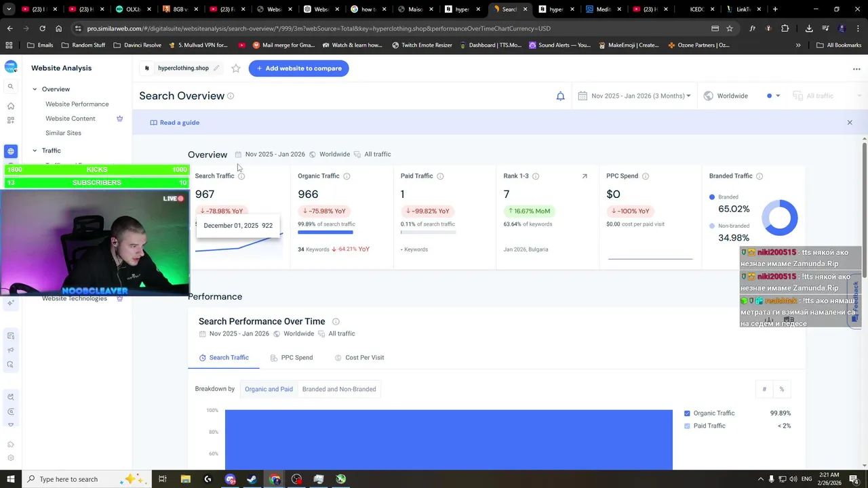
Task: Select the PPC Spend chart tab
Action: coord(292,358)
